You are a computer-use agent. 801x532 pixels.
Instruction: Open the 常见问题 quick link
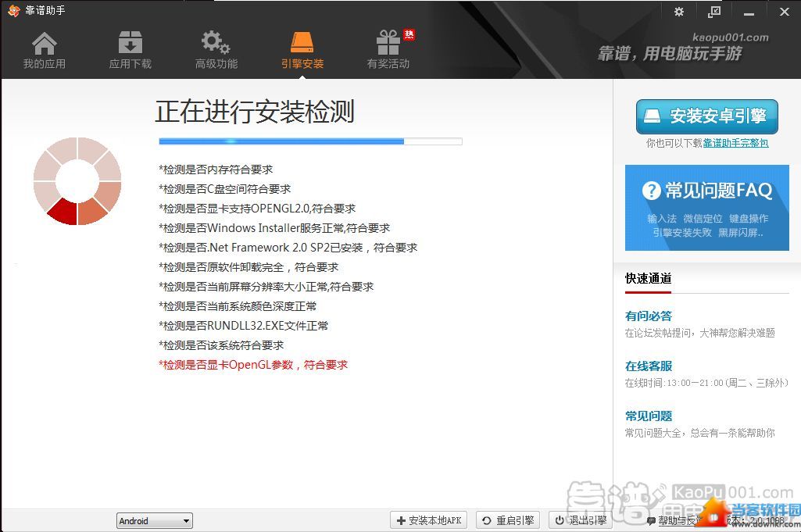point(649,416)
